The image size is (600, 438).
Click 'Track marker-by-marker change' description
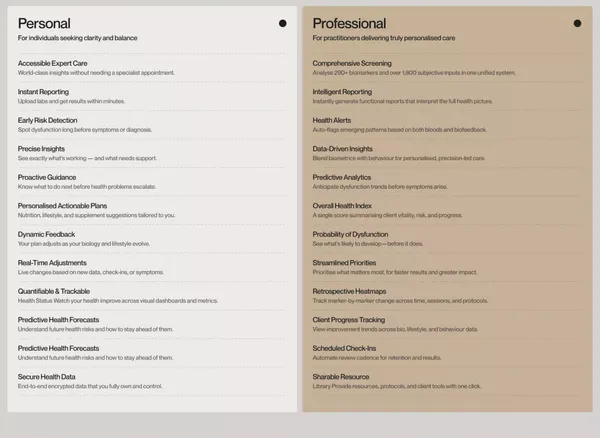click(400, 301)
